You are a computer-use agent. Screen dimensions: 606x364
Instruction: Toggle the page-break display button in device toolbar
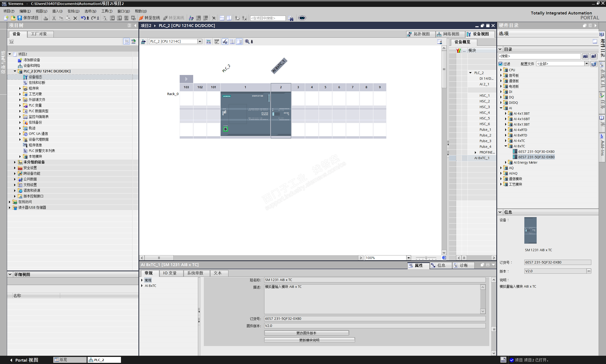232,41
